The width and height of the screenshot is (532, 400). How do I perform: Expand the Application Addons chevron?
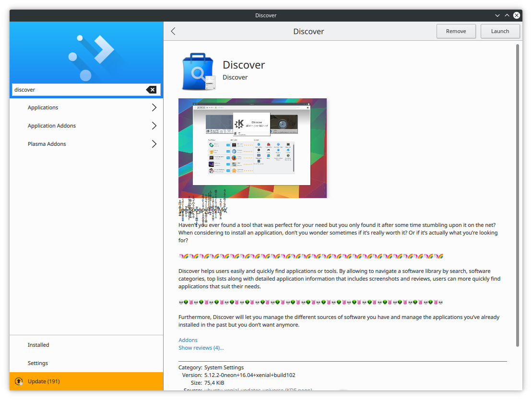(154, 126)
